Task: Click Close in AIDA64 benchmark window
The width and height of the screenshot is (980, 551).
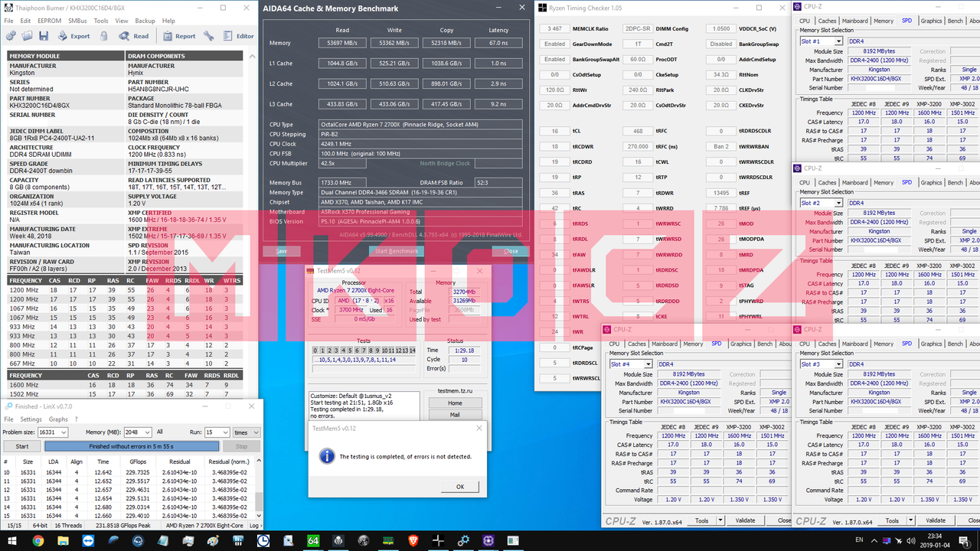Action: coord(511,251)
